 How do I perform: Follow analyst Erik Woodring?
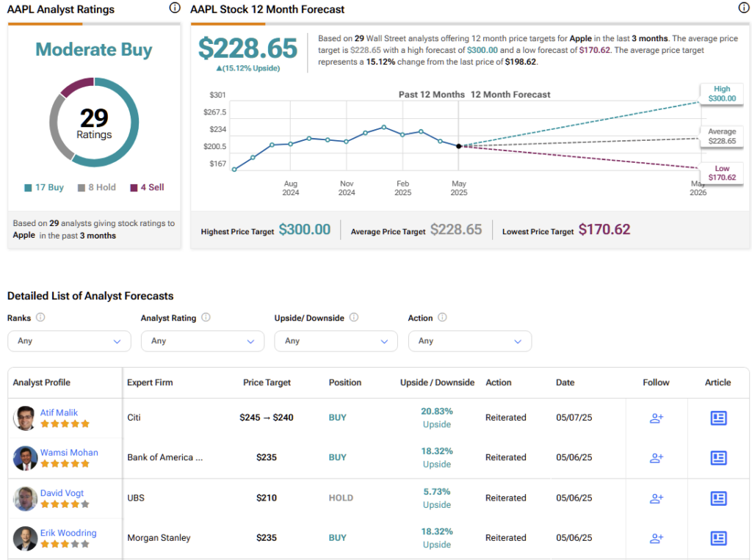[x=656, y=539]
